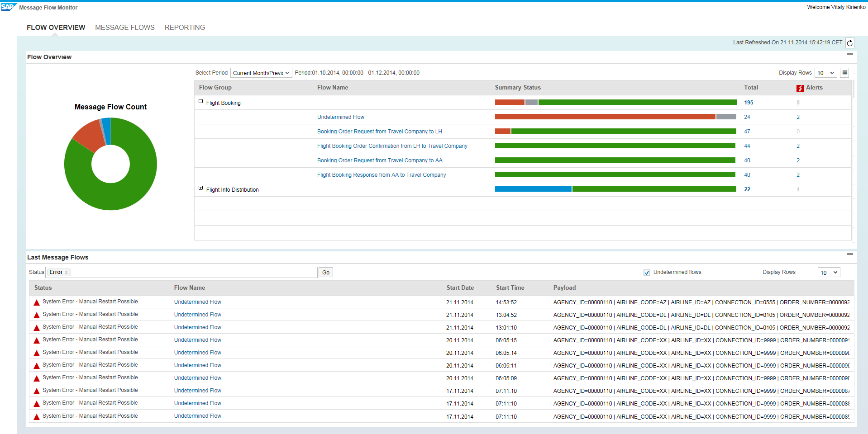Click Flight Booking total 195
868x434 pixels.
coord(749,103)
